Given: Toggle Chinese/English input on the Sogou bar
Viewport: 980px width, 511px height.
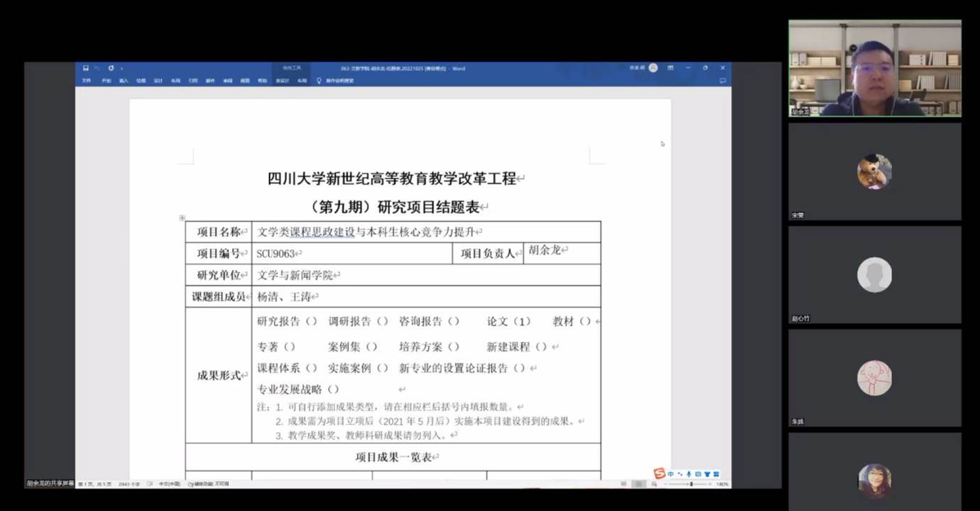Looking at the screenshot, I should coord(671,473).
